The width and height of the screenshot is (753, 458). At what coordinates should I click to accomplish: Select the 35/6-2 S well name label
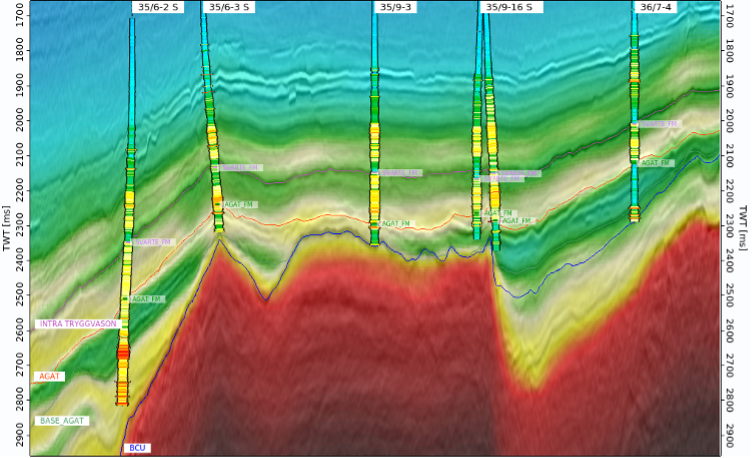pos(158,7)
